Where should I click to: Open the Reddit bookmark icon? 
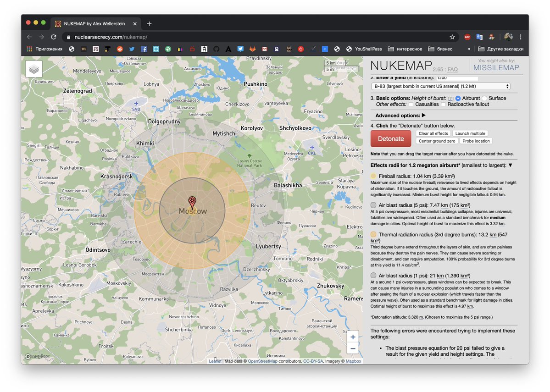pos(120,49)
